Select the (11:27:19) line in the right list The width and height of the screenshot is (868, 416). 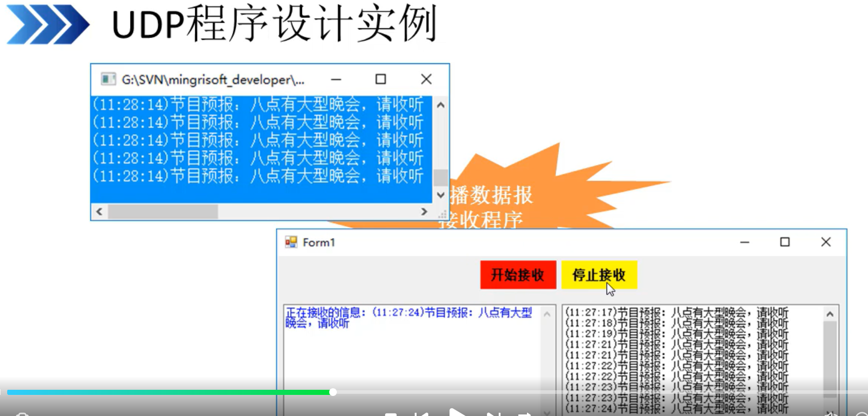click(676, 334)
